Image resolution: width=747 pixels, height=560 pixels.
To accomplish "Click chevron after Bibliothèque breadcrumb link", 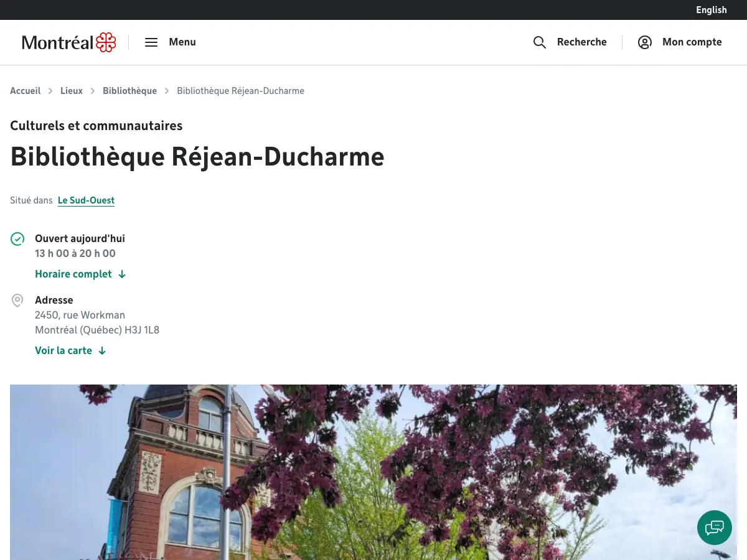I will pos(167,91).
